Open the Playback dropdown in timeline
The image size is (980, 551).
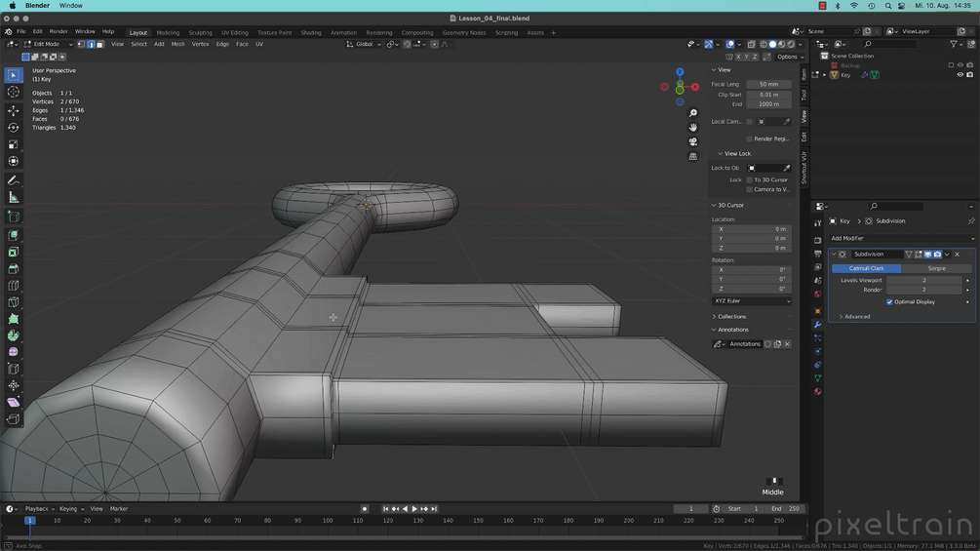point(39,509)
